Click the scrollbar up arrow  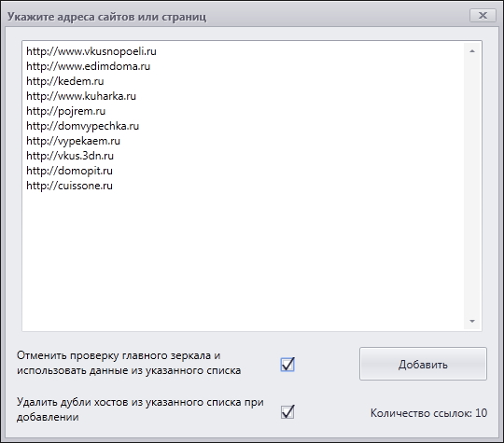[472, 51]
